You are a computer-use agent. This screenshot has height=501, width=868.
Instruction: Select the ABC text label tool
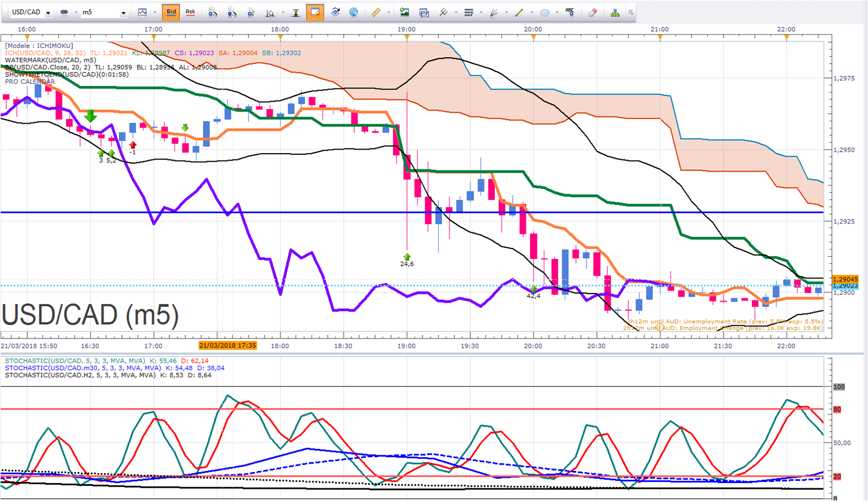tap(570, 12)
